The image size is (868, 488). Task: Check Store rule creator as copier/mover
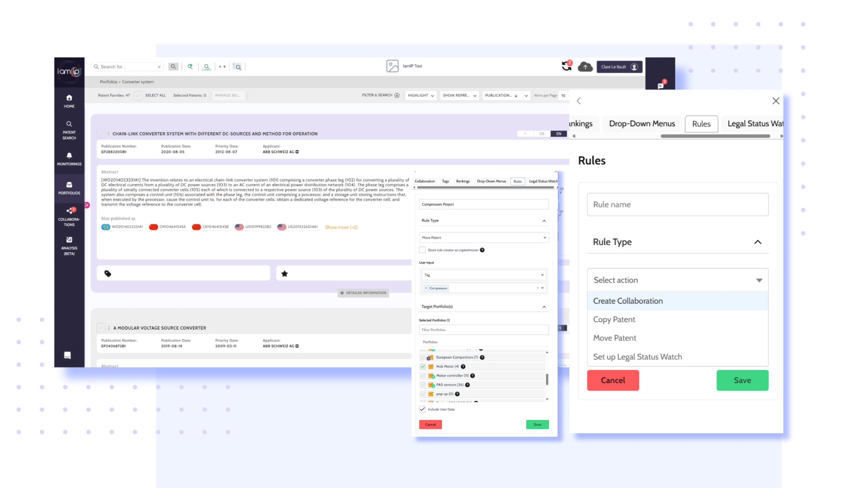click(422, 250)
